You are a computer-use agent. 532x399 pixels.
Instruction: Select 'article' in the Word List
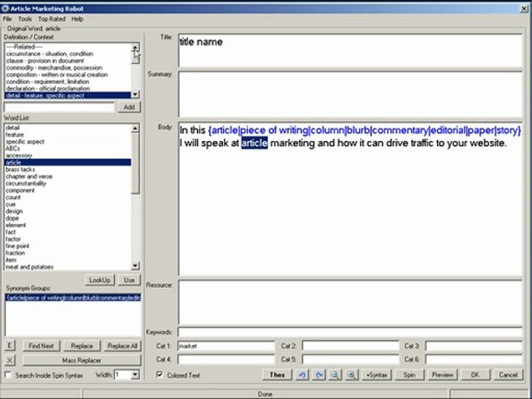click(68, 162)
